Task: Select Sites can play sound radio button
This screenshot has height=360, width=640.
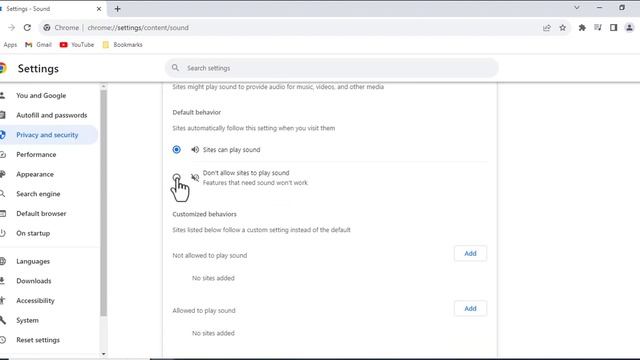Action: tap(176, 150)
